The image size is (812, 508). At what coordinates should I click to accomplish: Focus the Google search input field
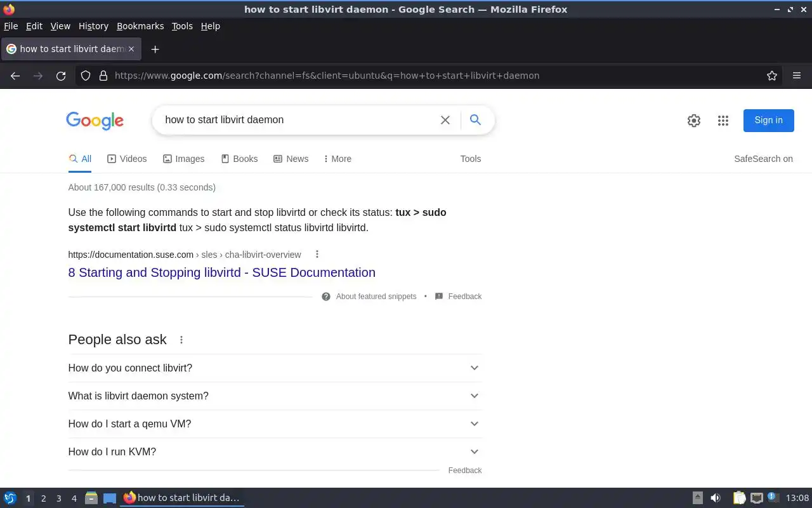298,120
